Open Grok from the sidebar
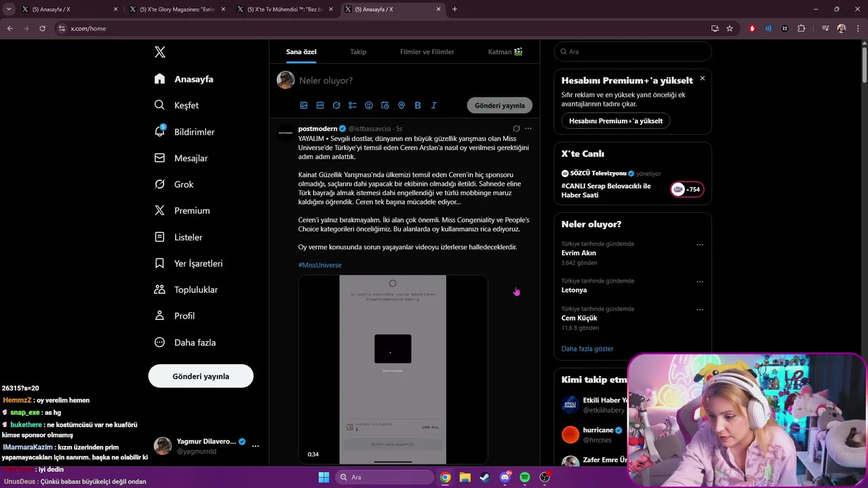Image resolution: width=868 pixels, height=488 pixels. click(174, 184)
